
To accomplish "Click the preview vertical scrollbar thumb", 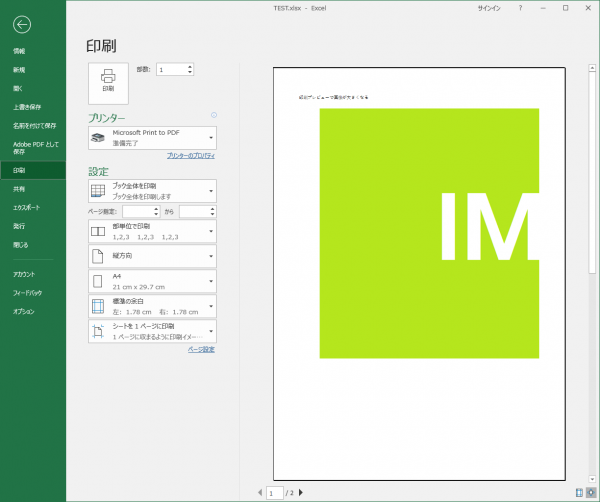I will 592,173.
